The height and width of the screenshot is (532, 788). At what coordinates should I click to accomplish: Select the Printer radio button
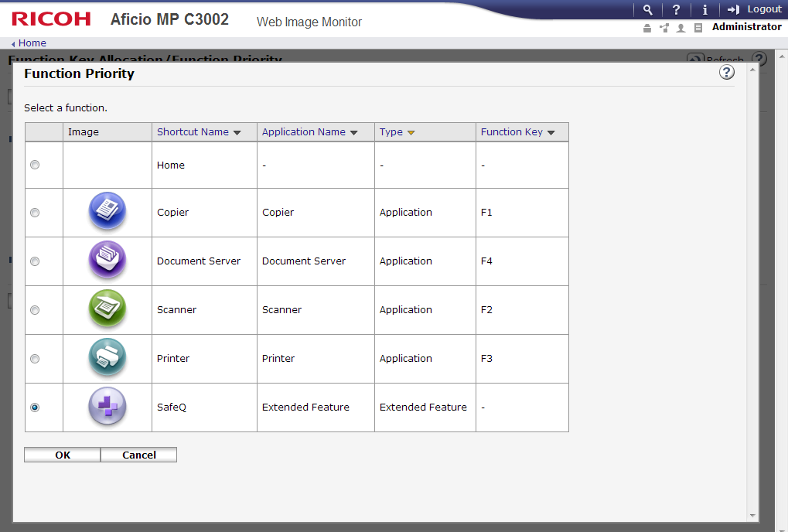35,359
